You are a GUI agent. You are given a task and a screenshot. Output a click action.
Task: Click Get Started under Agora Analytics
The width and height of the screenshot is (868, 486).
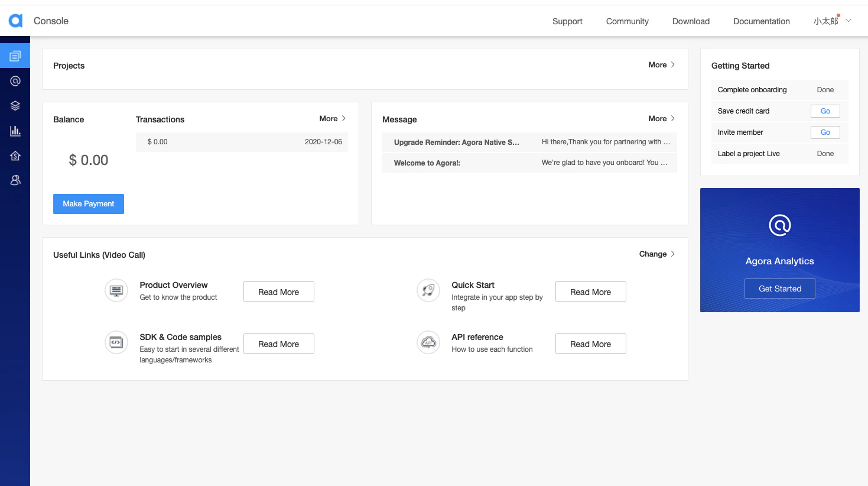(x=780, y=289)
